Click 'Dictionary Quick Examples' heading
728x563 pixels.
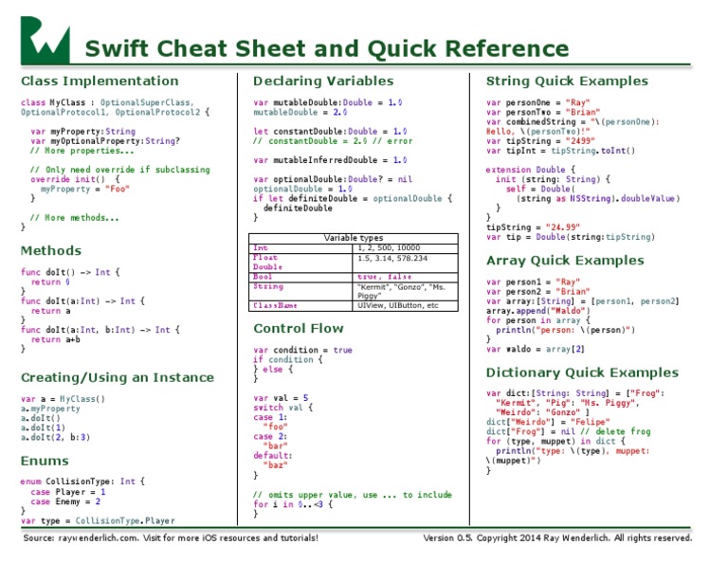(582, 372)
